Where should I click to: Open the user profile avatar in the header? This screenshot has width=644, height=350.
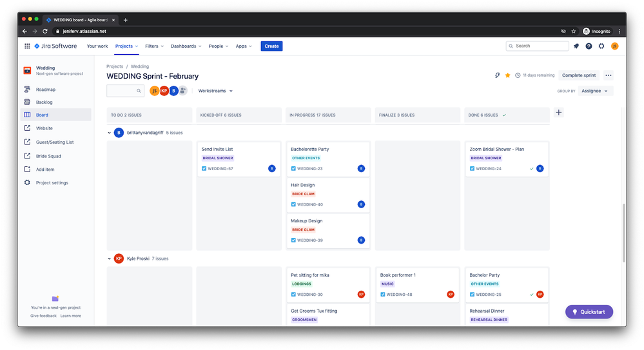(614, 46)
